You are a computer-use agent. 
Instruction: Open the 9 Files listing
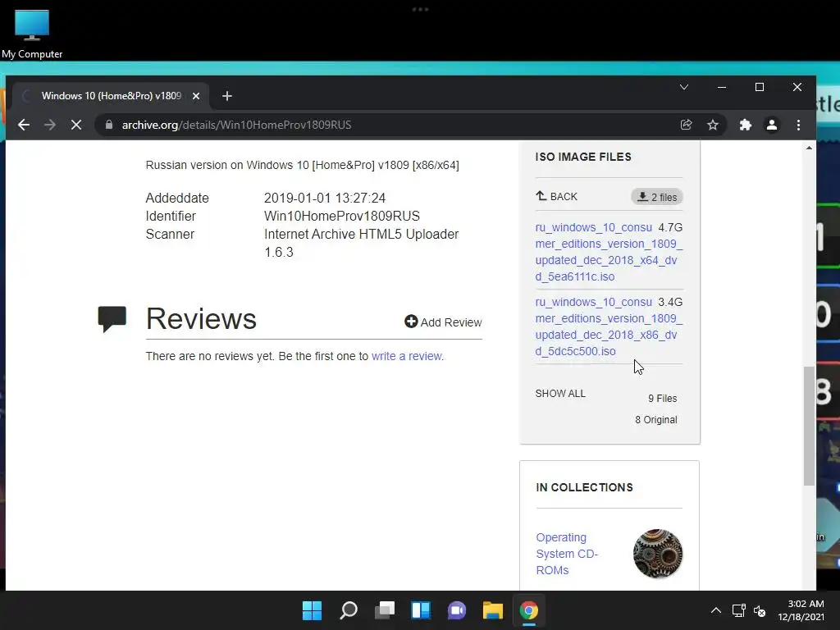(662, 398)
